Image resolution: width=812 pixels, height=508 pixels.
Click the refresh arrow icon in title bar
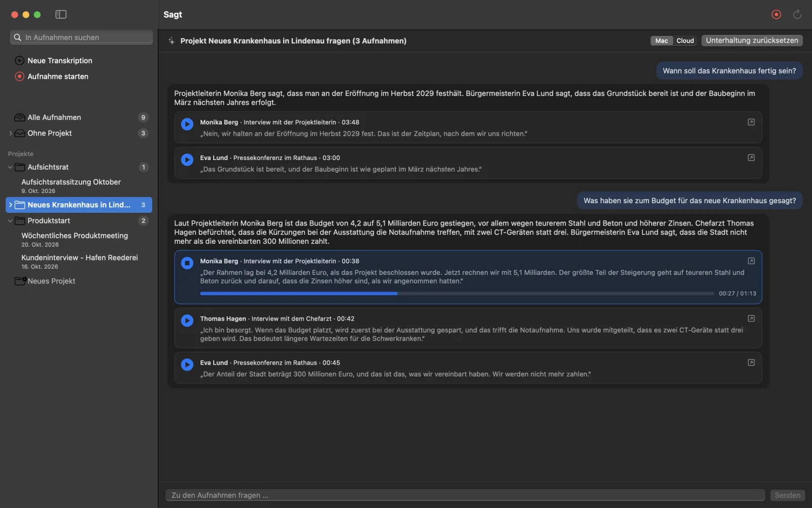tap(797, 15)
